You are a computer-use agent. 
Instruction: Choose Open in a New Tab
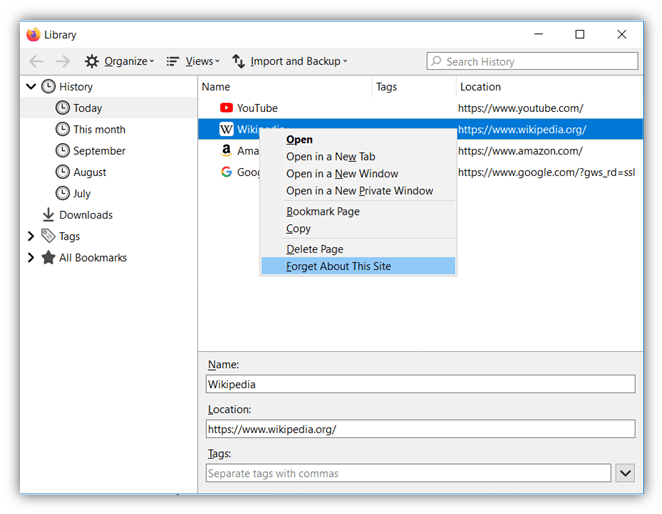[358, 157]
